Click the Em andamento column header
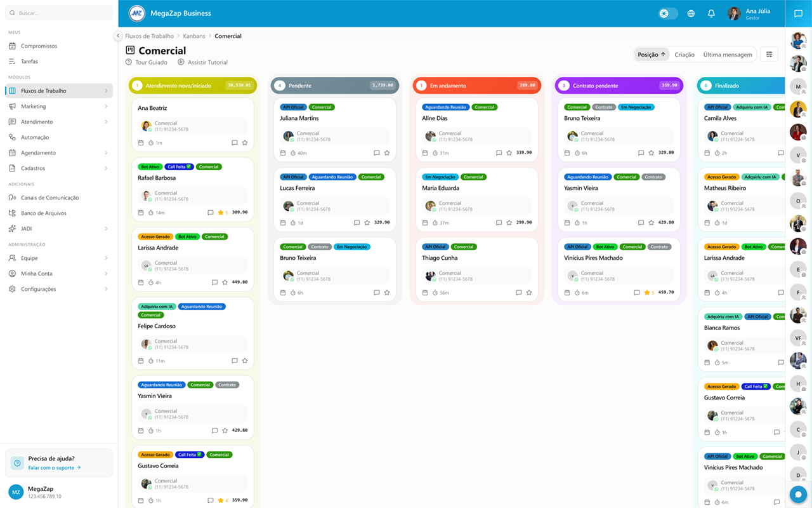 click(476, 85)
